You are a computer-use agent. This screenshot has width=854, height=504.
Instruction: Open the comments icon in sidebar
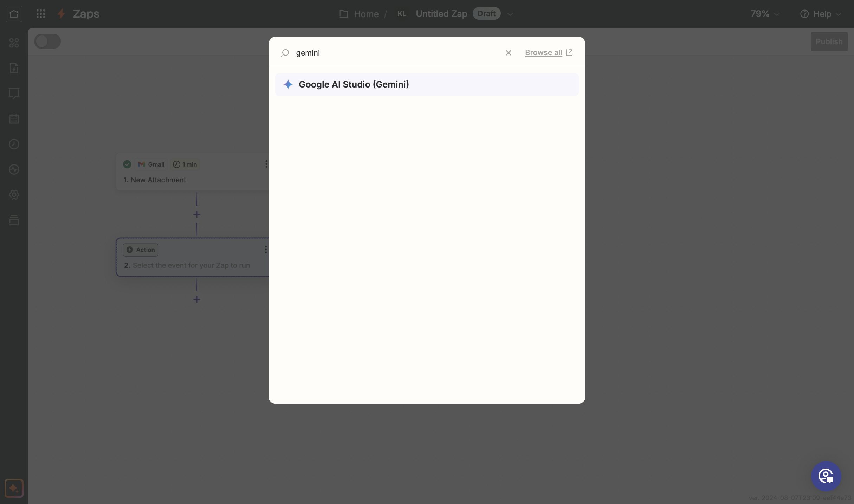pyautogui.click(x=14, y=93)
